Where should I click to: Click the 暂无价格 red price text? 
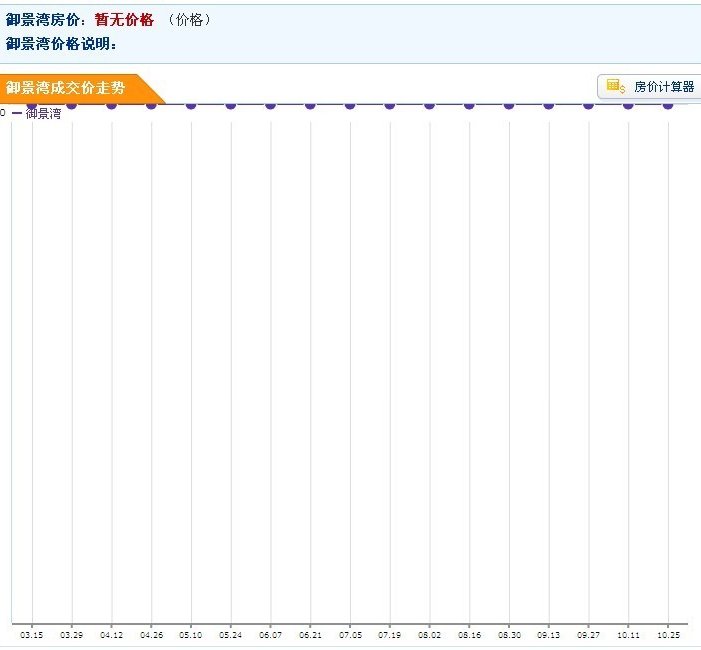[x=124, y=20]
